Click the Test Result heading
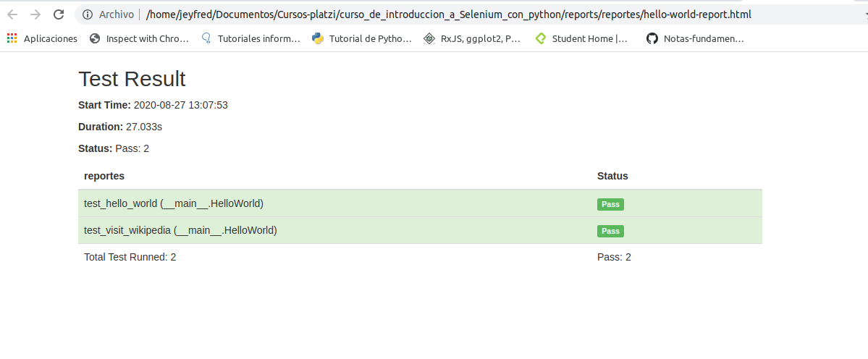 (132, 79)
